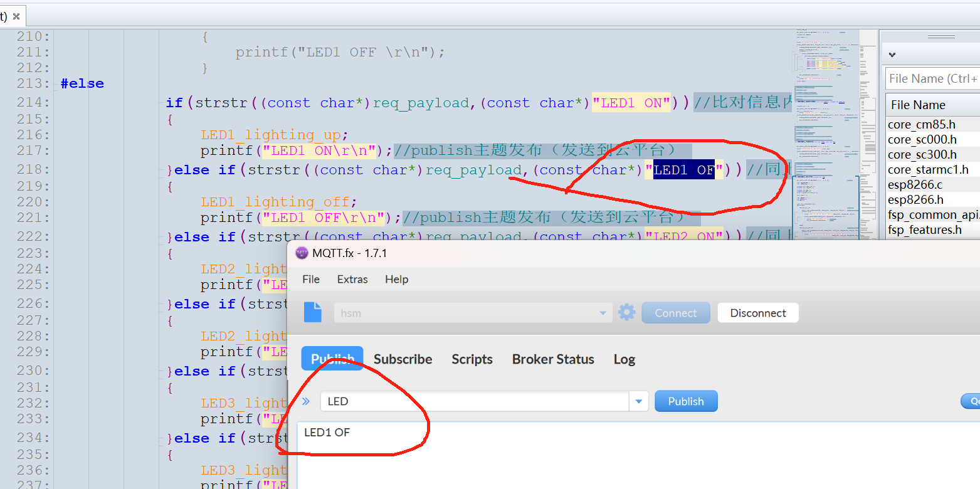Expand the hsm connection profile dropdown
The height and width of the screenshot is (489, 980).
(603, 313)
